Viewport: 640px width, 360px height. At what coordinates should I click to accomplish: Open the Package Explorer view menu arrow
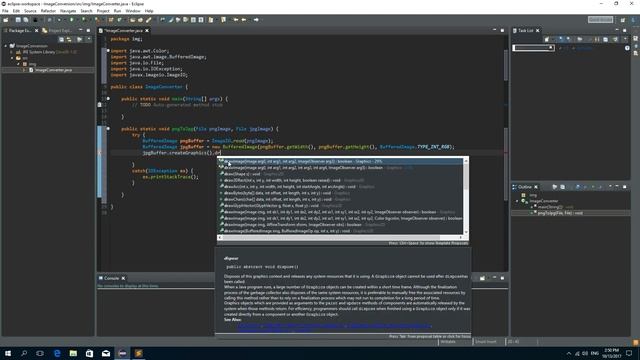pyautogui.click(x=89, y=39)
